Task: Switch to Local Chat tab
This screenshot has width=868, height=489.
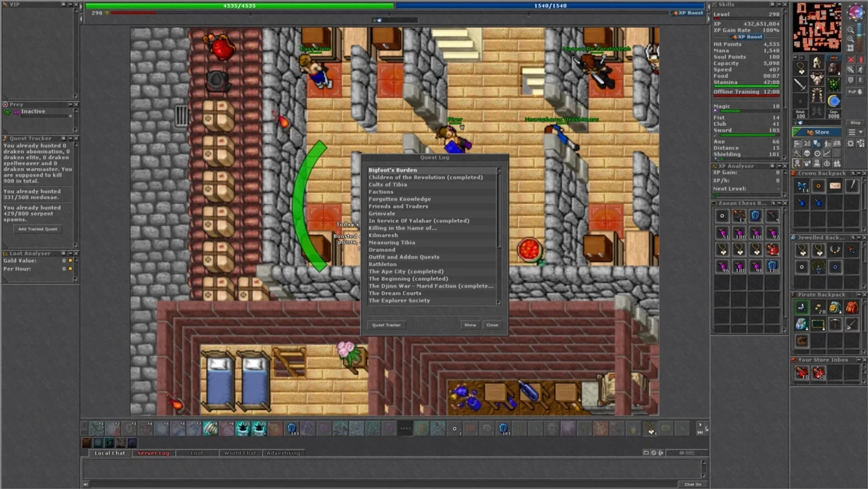Action: (110, 453)
